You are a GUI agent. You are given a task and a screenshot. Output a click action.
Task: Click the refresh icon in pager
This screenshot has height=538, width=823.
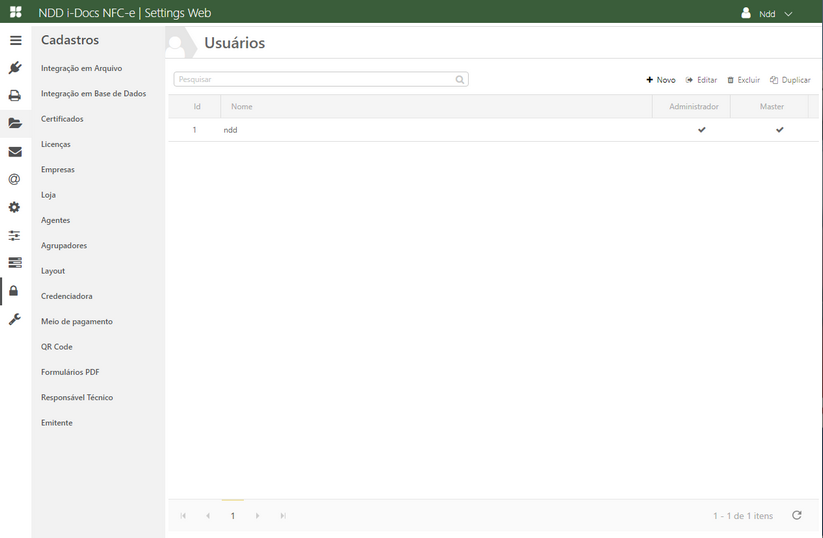pyautogui.click(x=797, y=515)
